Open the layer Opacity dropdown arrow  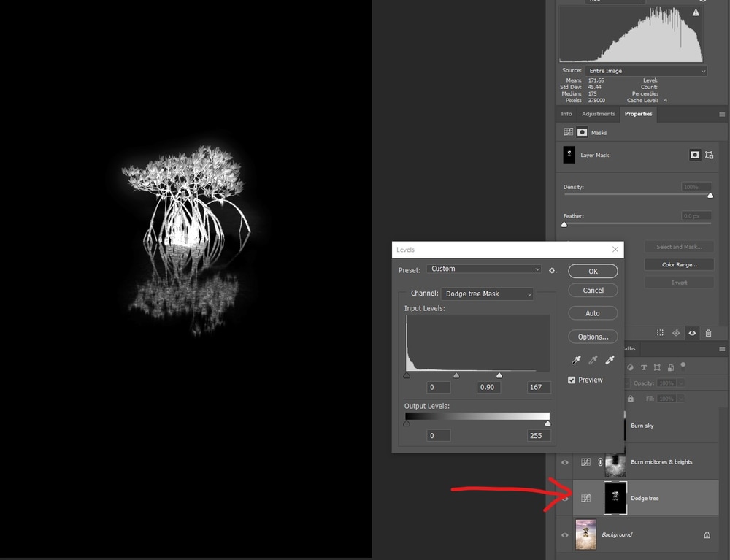tap(681, 383)
